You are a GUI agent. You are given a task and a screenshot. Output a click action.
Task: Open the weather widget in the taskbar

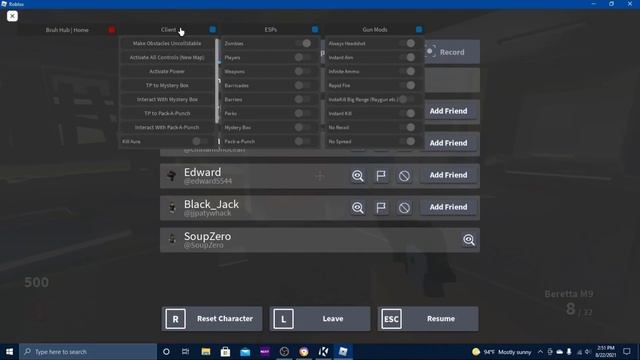pos(502,351)
